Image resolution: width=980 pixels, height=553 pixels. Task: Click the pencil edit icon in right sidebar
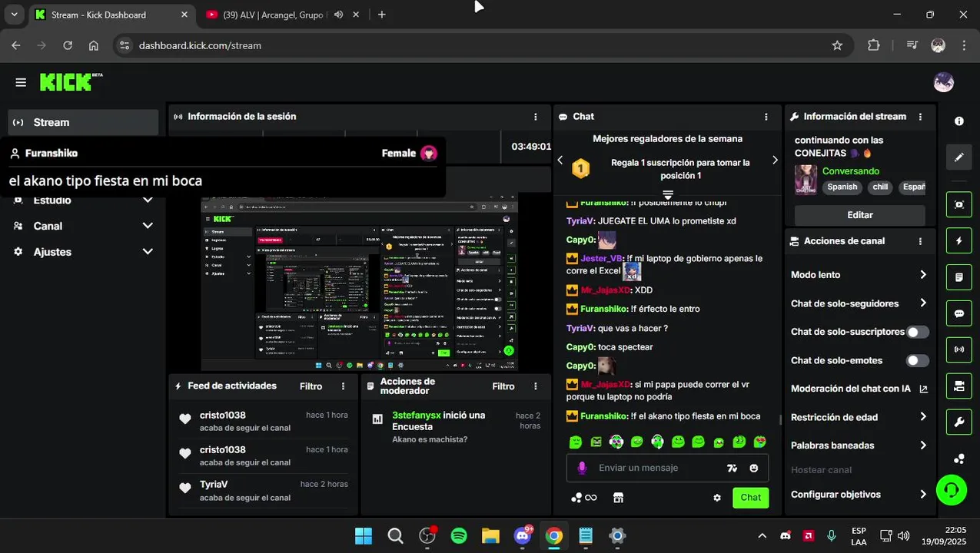point(959,157)
